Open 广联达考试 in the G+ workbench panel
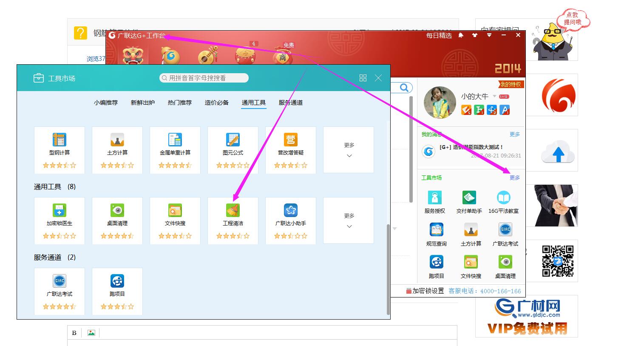The width and height of the screenshot is (644, 346). pos(505,235)
